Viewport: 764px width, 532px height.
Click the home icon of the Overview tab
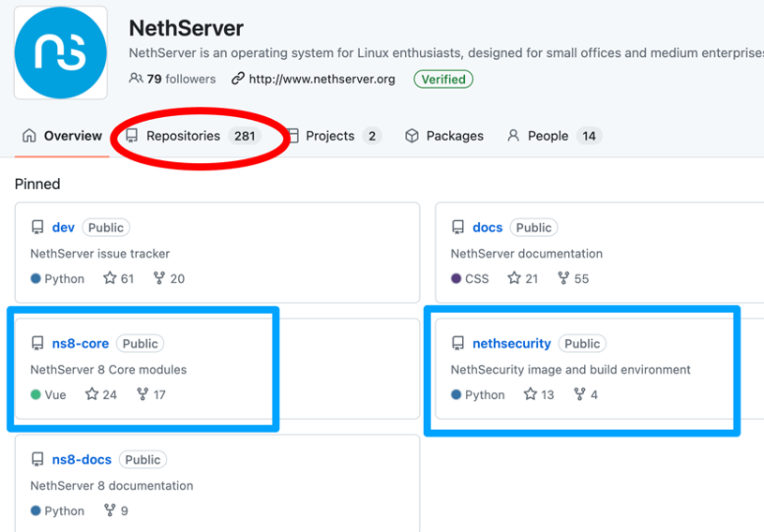point(29,135)
